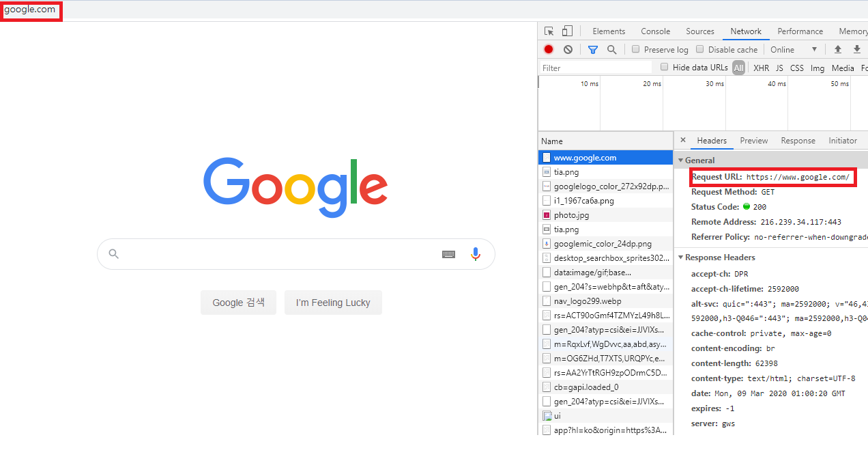The height and width of the screenshot is (474, 868).
Task: Filter requests by Img
Action: (x=818, y=68)
